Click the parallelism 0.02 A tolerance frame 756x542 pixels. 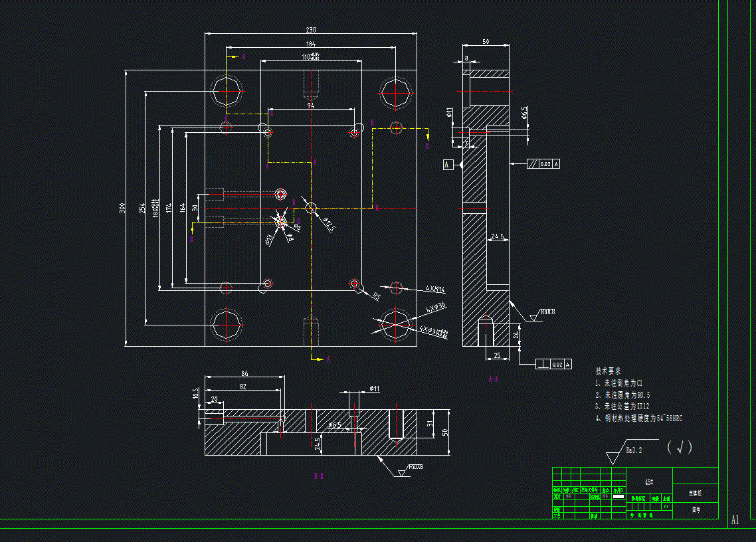pyautogui.click(x=543, y=164)
